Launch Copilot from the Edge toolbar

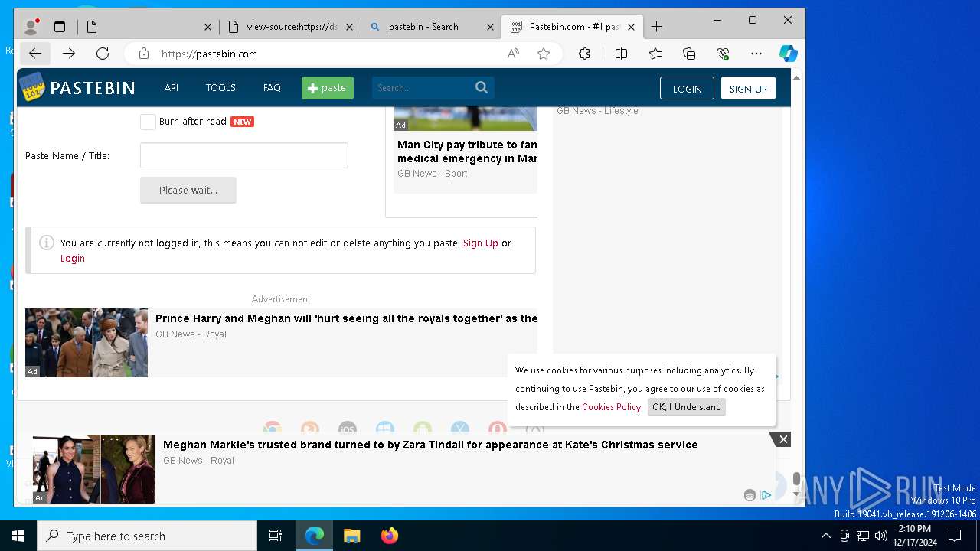789,54
